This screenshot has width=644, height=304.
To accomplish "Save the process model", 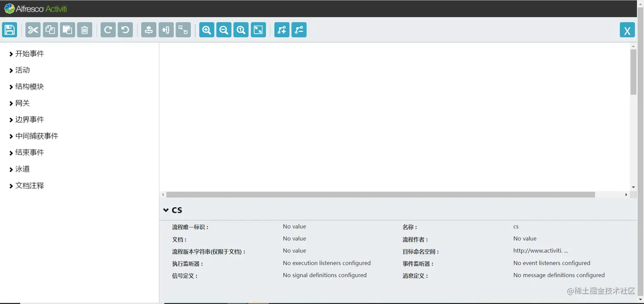I will point(9,30).
